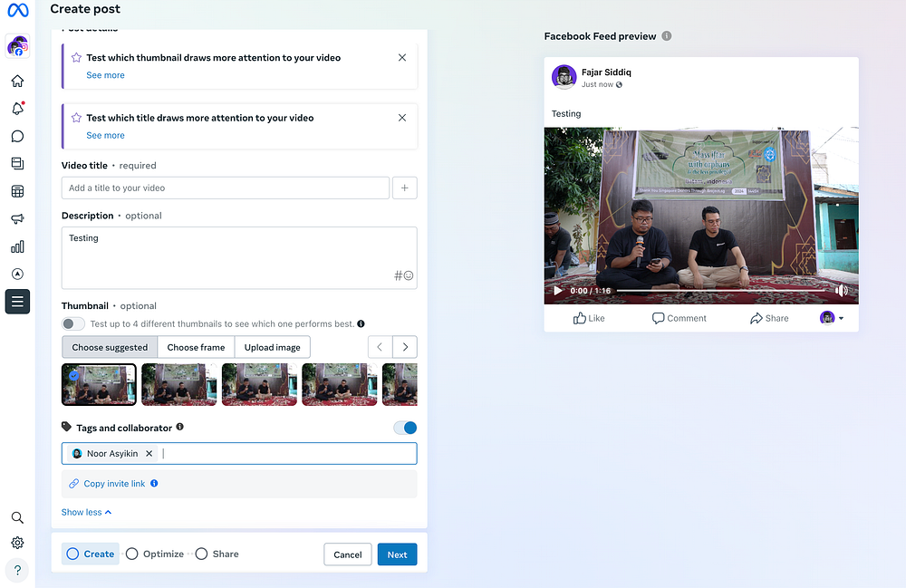The image size is (906, 588).
Task: Select third suggested thumbnail
Action: pyautogui.click(x=259, y=385)
